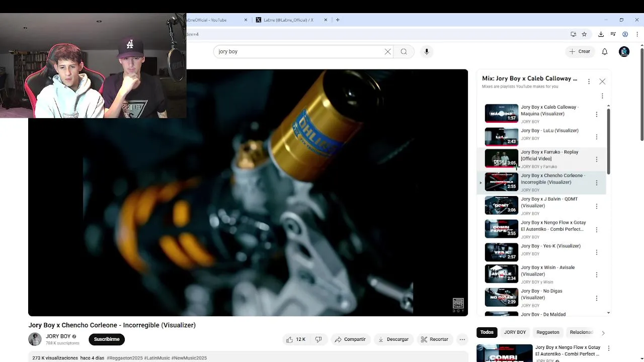Open the Chrome three-dot menu
Screen dimensions: 644x362
click(x=637, y=34)
